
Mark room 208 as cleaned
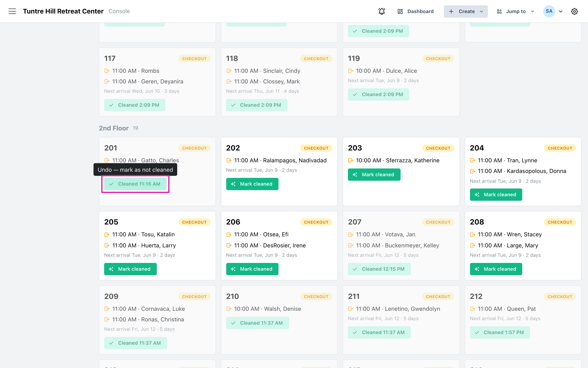coord(496,269)
